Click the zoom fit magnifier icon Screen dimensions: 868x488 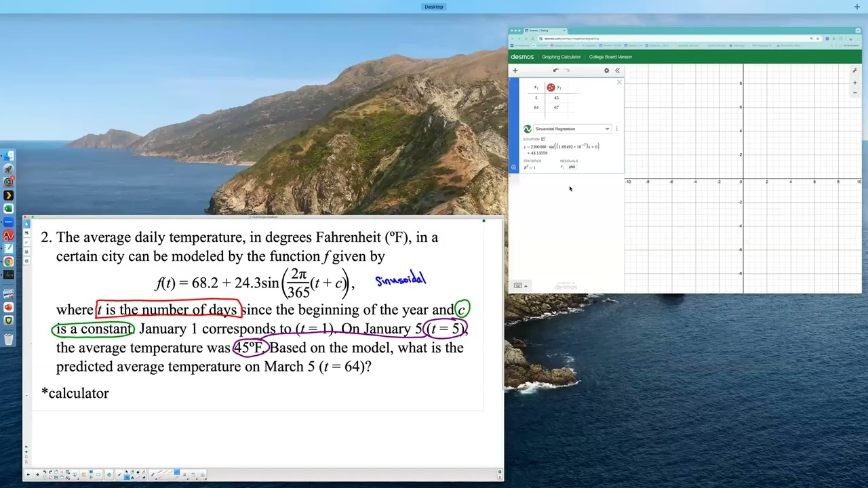click(x=513, y=167)
